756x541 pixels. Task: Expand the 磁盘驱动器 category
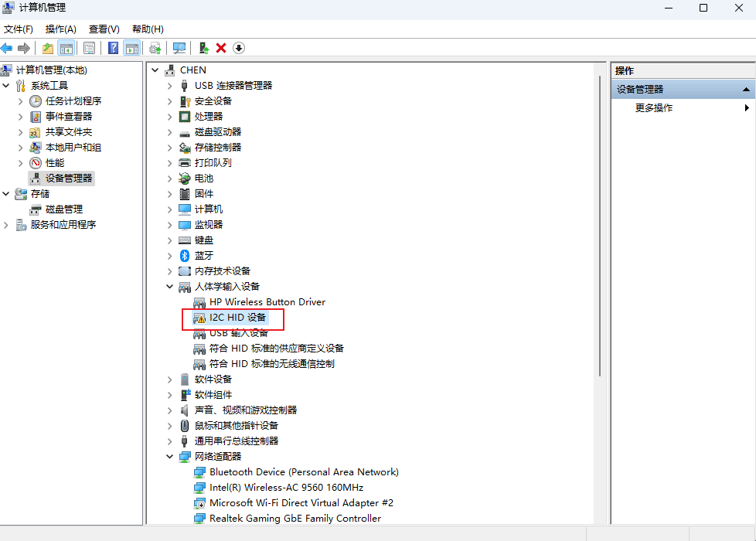pos(169,132)
